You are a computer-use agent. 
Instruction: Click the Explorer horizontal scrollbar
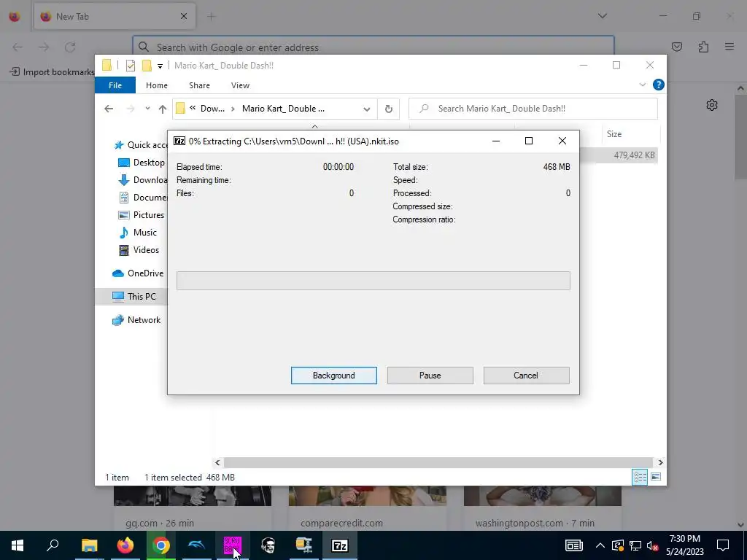[x=438, y=462]
